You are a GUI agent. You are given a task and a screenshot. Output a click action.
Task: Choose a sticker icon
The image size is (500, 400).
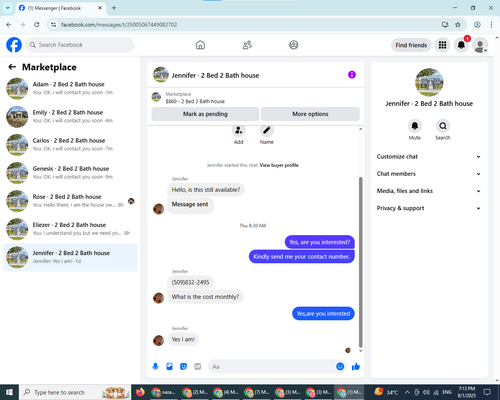(183, 367)
